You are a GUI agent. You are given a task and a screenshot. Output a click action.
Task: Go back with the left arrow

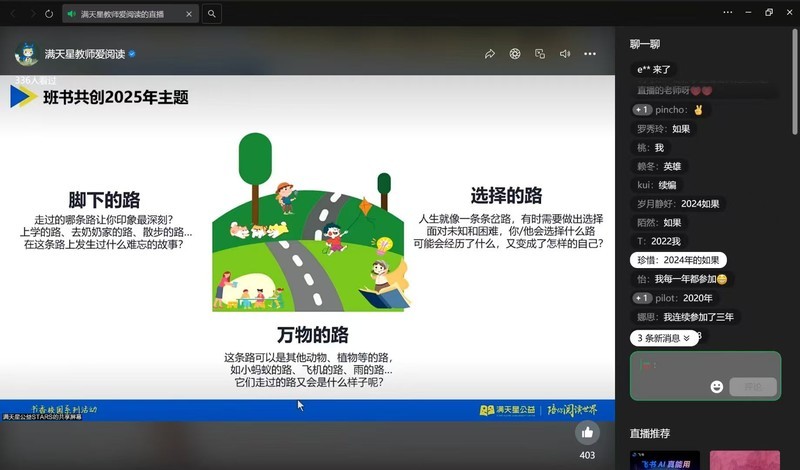click(x=13, y=14)
